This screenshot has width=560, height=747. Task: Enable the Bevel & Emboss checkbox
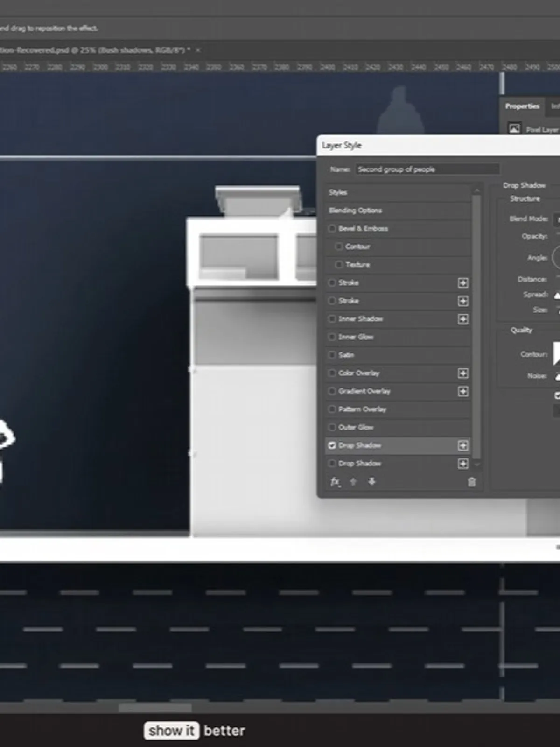pyautogui.click(x=332, y=228)
